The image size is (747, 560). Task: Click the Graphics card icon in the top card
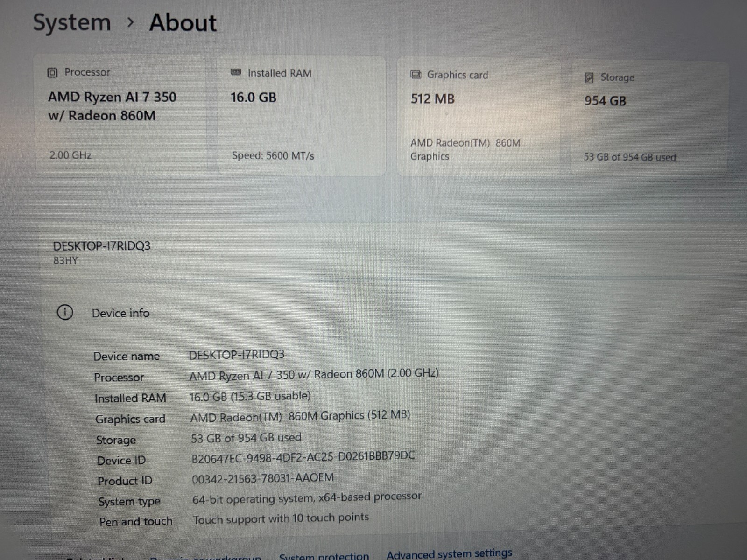tap(416, 75)
